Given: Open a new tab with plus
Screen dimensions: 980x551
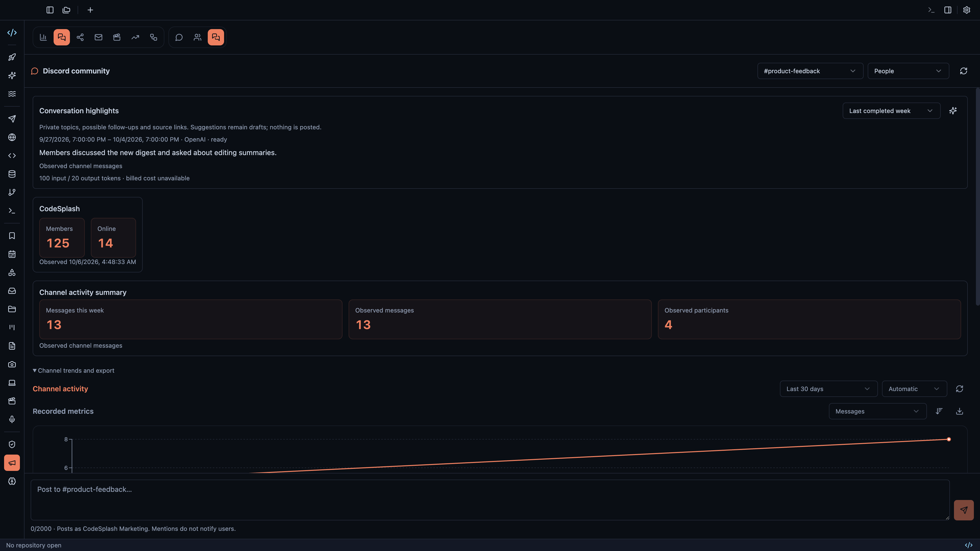Looking at the screenshot, I should point(90,10).
